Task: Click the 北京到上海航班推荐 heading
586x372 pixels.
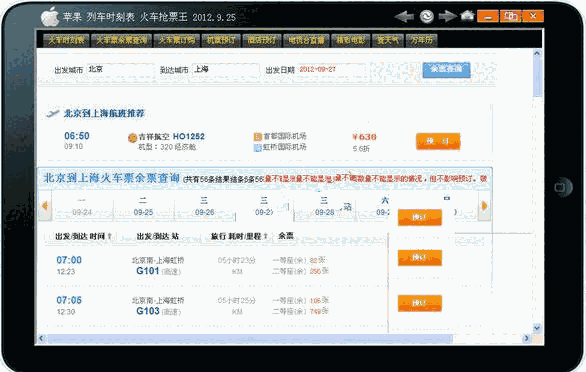Action: pos(104,113)
